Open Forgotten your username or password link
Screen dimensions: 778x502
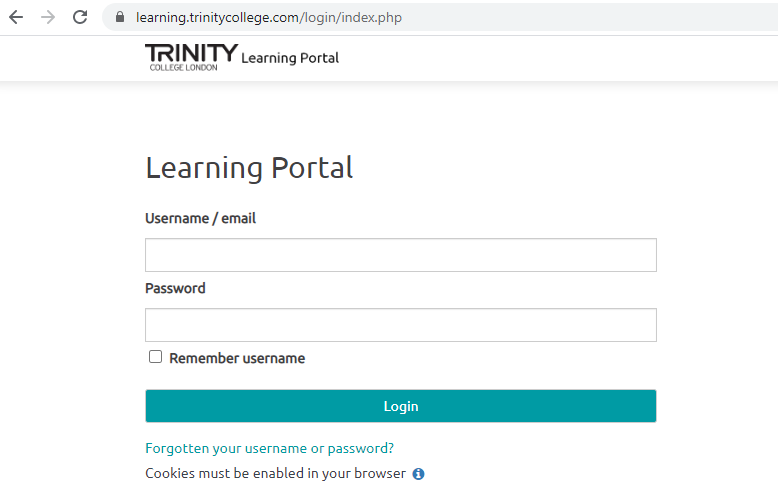[x=269, y=448]
